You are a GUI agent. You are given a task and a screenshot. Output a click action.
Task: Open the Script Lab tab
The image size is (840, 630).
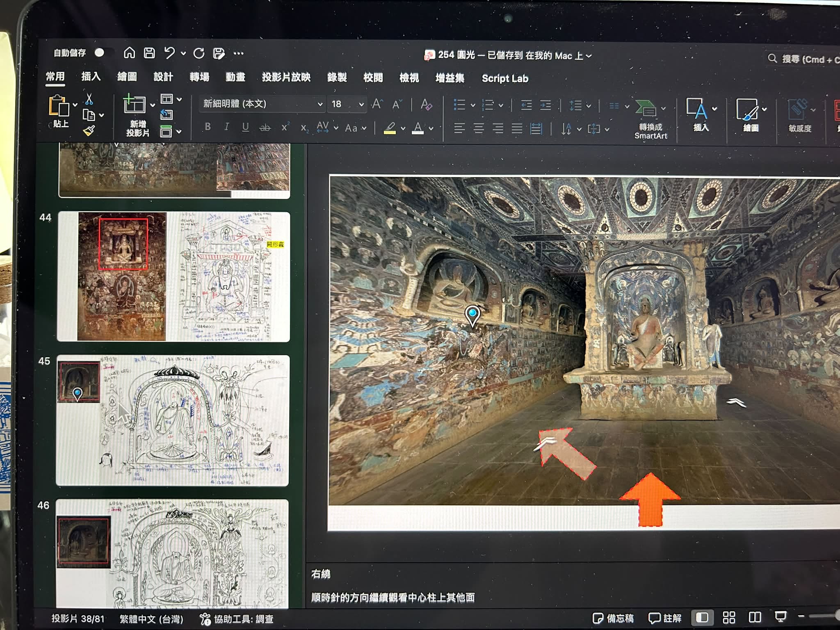[505, 79]
